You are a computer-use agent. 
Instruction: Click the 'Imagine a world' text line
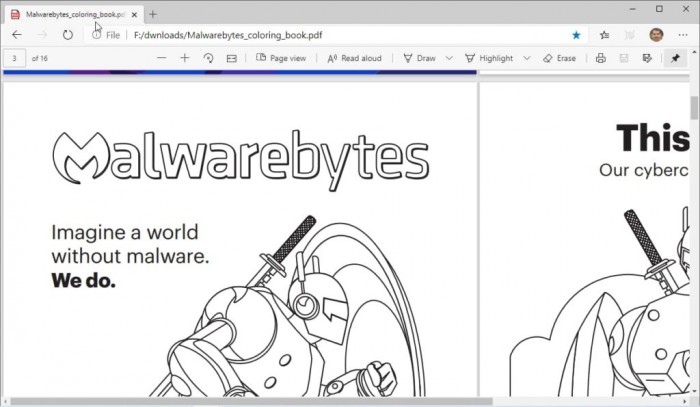tap(125, 233)
